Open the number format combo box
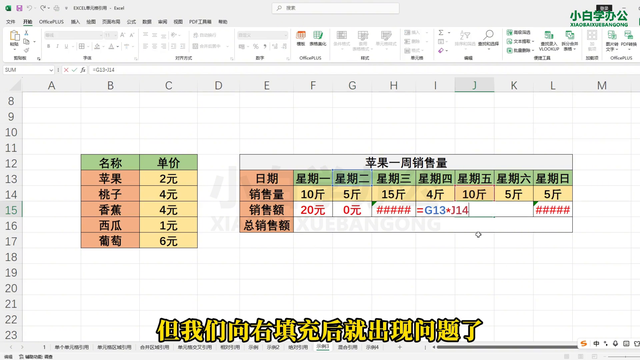Screen dimensions: 640x360 click(x=262, y=35)
